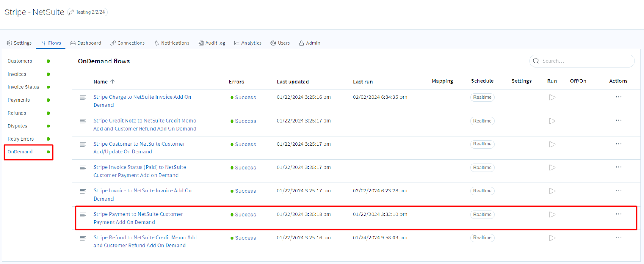Click the Testing 2/2/24 name badge

click(x=87, y=12)
